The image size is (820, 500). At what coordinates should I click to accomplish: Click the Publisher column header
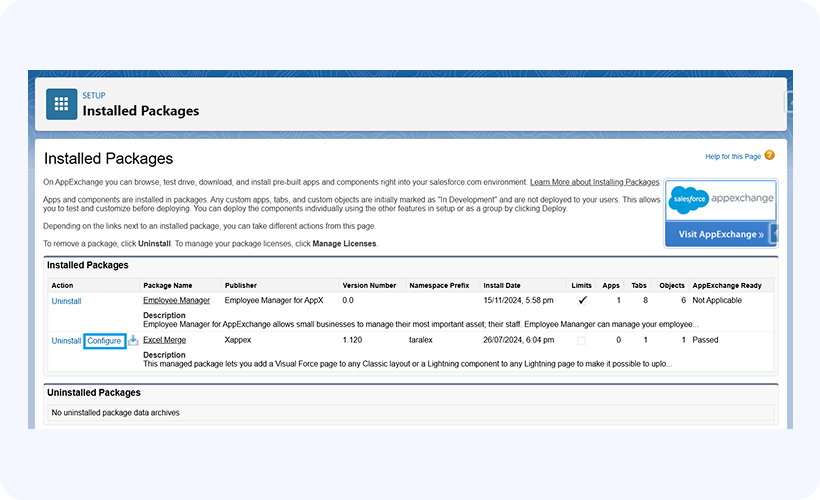point(240,285)
